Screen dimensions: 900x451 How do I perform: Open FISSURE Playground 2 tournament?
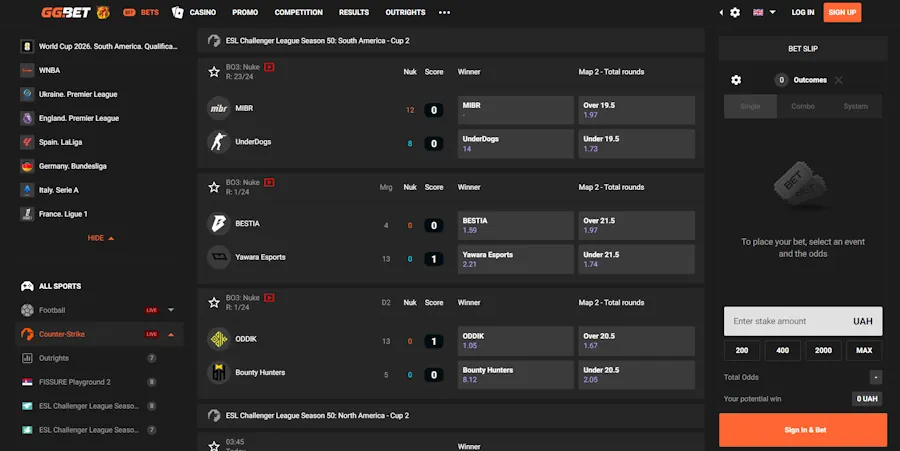point(99,382)
